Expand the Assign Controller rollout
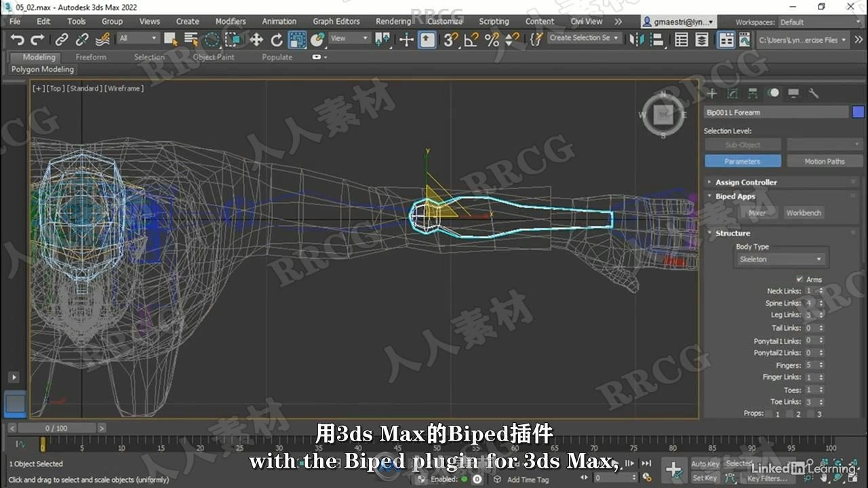Image resolution: width=868 pixels, height=488 pixels. tap(745, 182)
